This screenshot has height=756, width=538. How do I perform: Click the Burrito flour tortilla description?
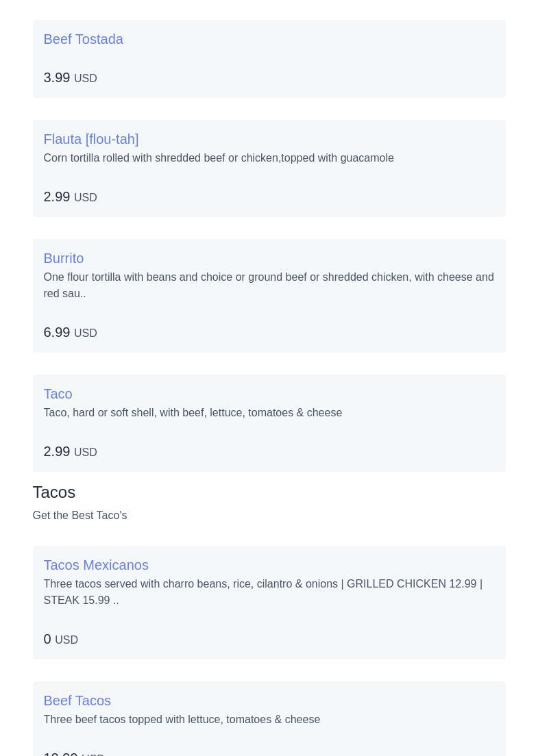click(x=268, y=285)
